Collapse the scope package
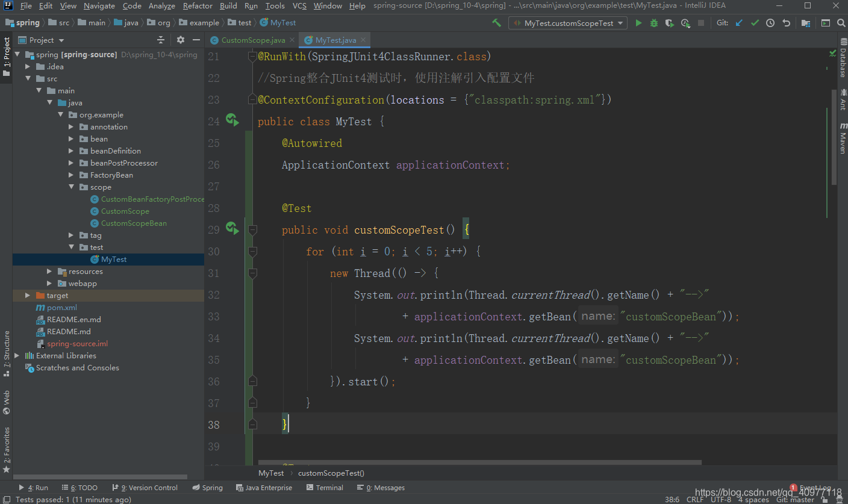This screenshot has width=848, height=504. (x=71, y=187)
